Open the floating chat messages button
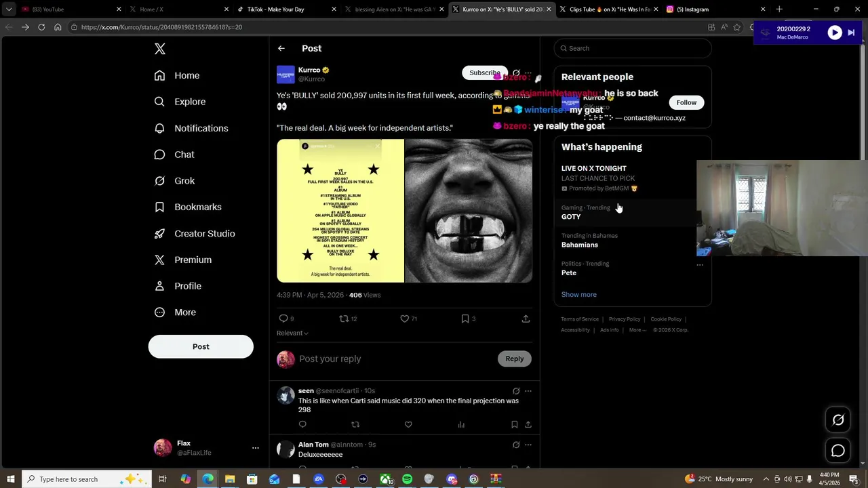 (x=838, y=451)
